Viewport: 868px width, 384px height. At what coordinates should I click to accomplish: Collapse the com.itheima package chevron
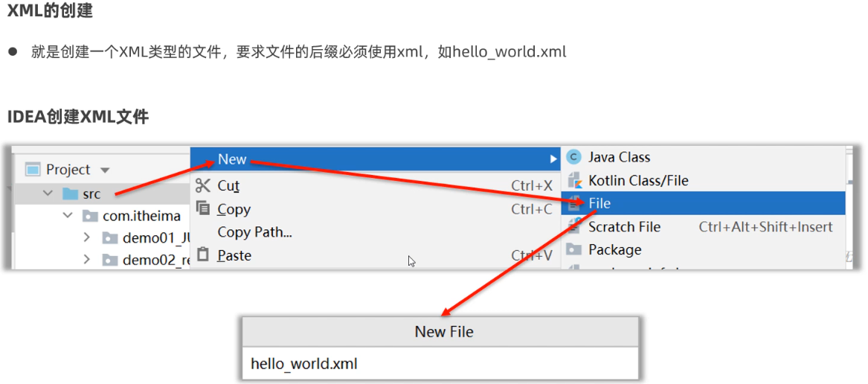click(68, 216)
